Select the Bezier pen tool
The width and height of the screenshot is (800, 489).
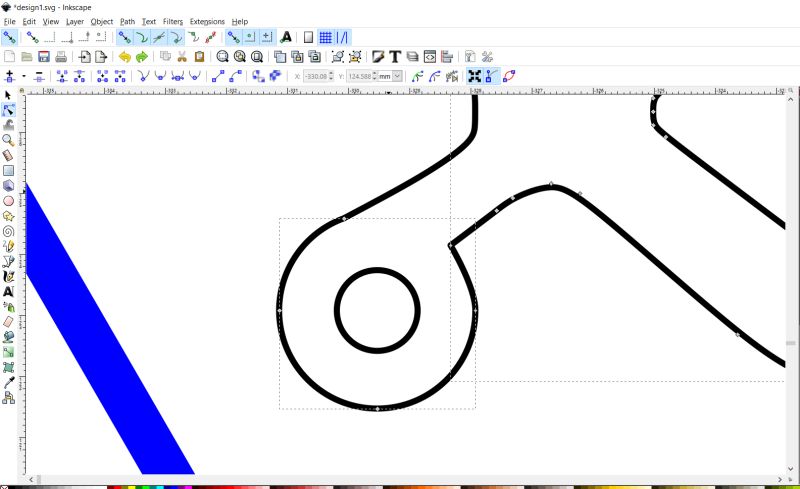tap(8, 261)
